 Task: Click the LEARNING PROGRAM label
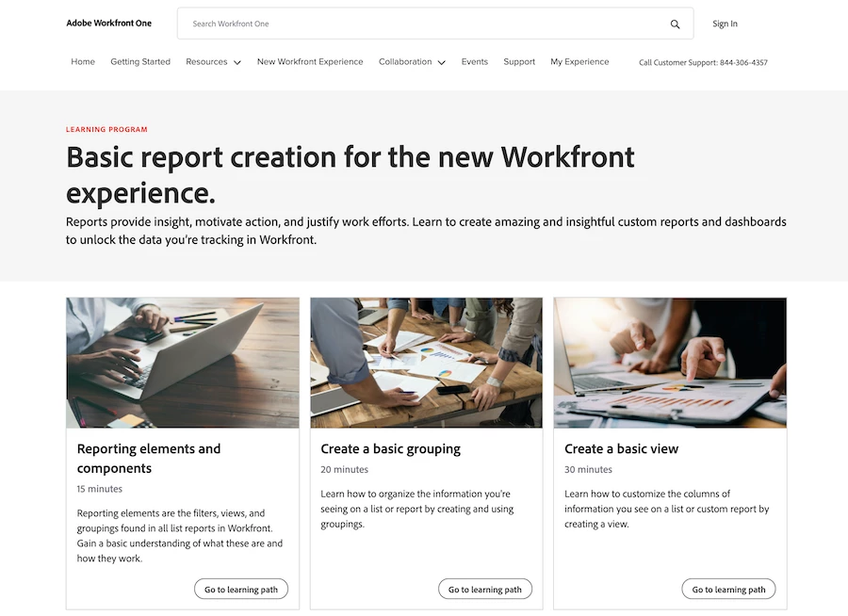106,129
